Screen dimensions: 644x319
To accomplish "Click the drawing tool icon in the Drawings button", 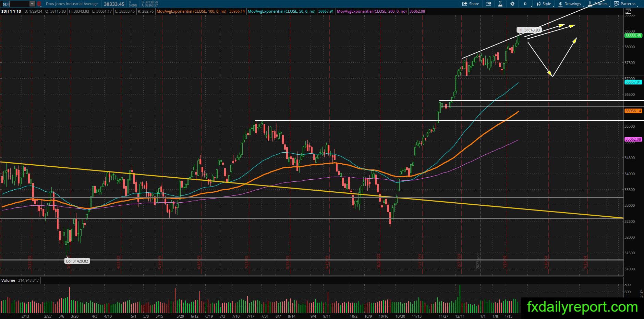I will [561, 4].
